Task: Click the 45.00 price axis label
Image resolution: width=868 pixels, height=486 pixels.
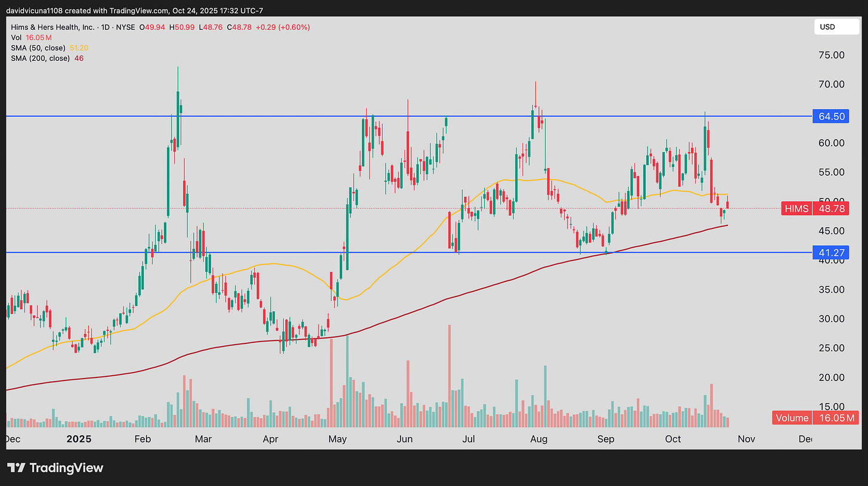Action: (832, 231)
